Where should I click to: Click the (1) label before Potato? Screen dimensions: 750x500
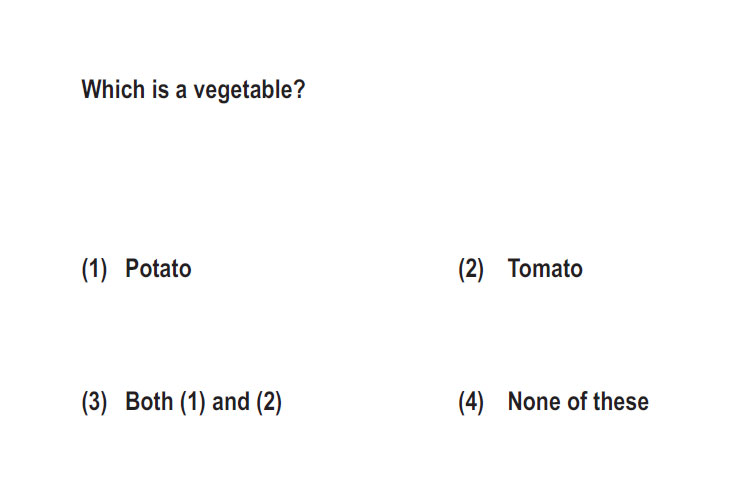pyautogui.click(x=94, y=269)
